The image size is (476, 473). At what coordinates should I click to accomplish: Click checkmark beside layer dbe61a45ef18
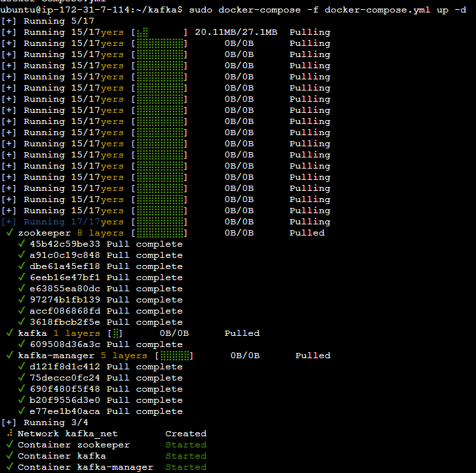(21, 266)
